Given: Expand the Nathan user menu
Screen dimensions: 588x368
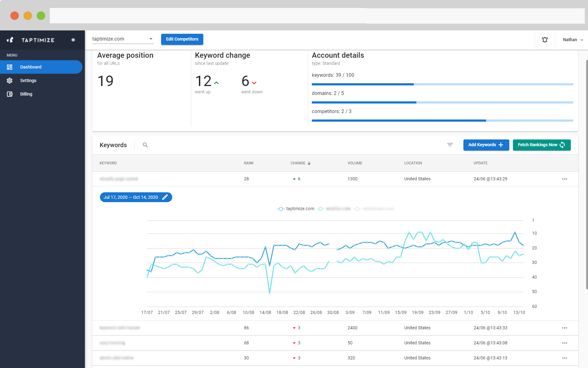Looking at the screenshot, I should pyautogui.click(x=573, y=40).
